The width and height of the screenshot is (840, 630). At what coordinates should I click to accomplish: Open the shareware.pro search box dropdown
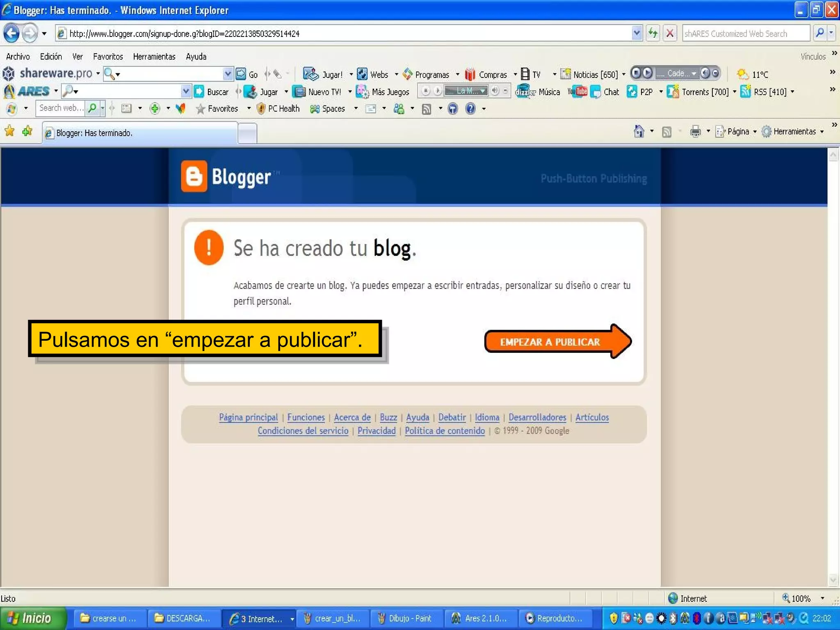[x=228, y=74]
